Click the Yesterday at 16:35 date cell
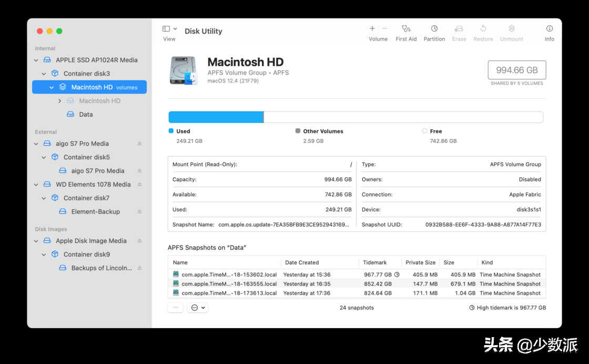Image resolution: width=589 pixels, height=364 pixels. tap(307, 284)
